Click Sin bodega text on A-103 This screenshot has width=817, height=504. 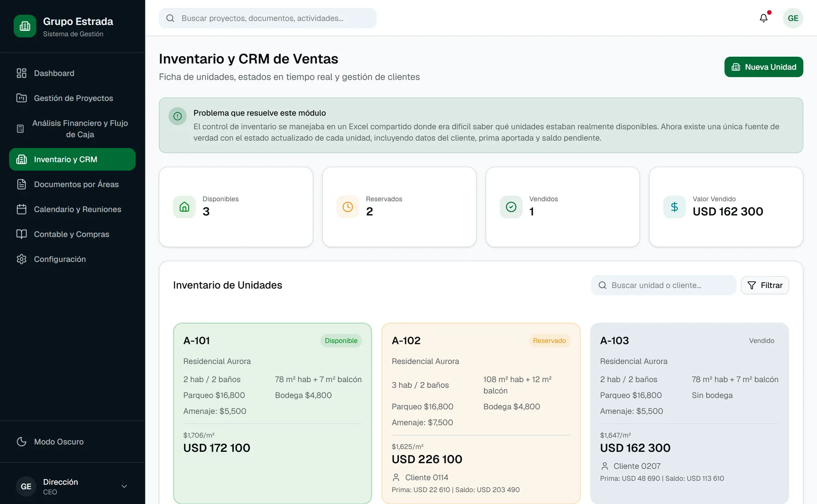[x=712, y=395]
